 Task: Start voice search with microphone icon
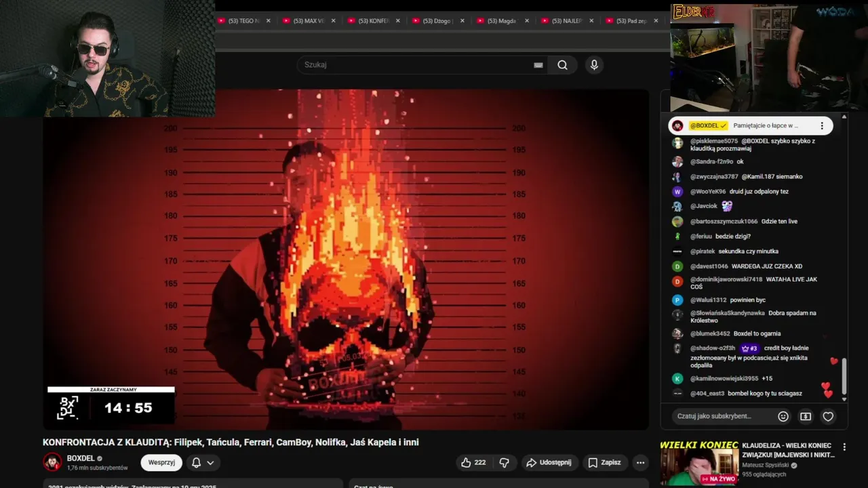point(594,65)
